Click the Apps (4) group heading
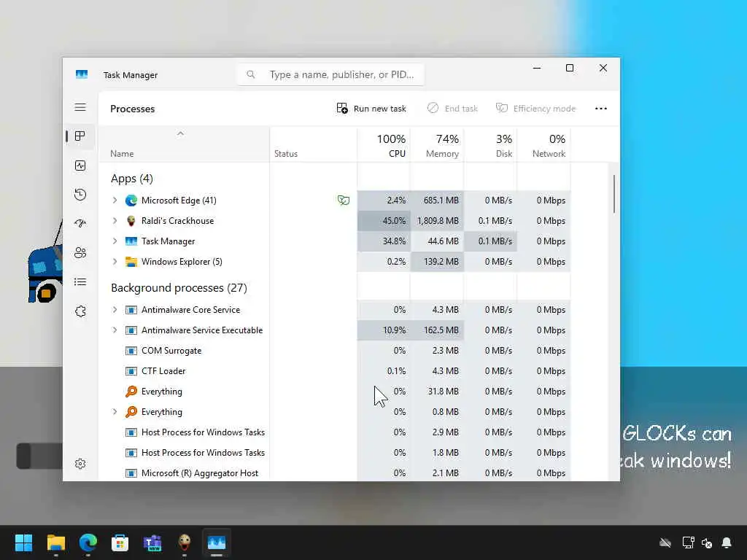747x560 pixels. coord(132,179)
